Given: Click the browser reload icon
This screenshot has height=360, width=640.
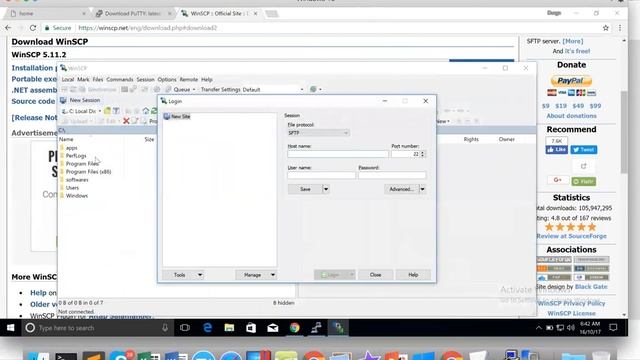Looking at the screenshot, I should 33,28.
